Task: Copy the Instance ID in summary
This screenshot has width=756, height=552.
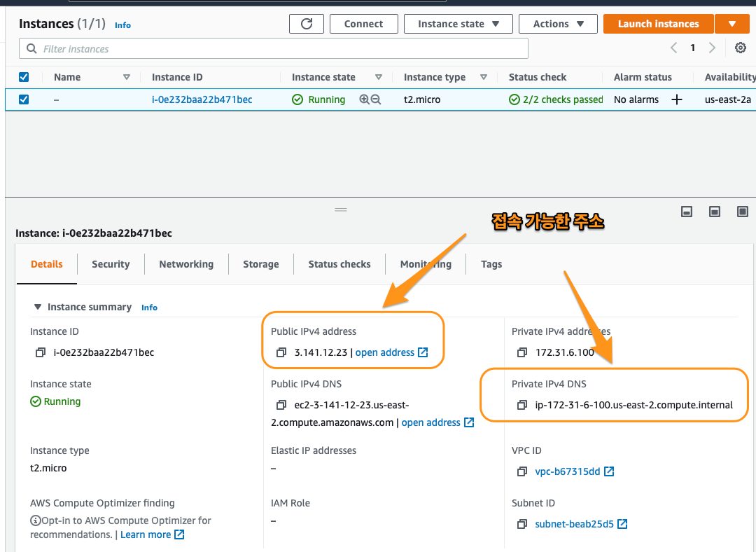Action: point(41,352)
